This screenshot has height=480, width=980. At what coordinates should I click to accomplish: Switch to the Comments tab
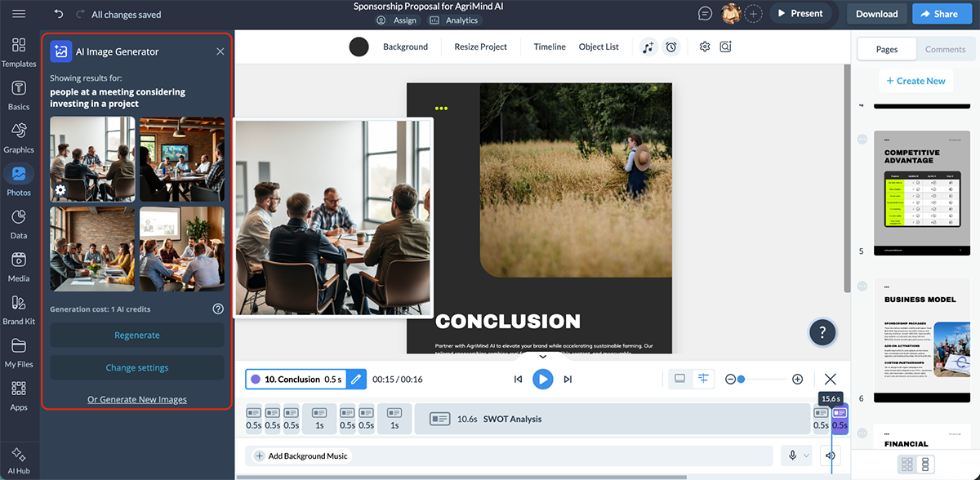click(x=945, y=49)
